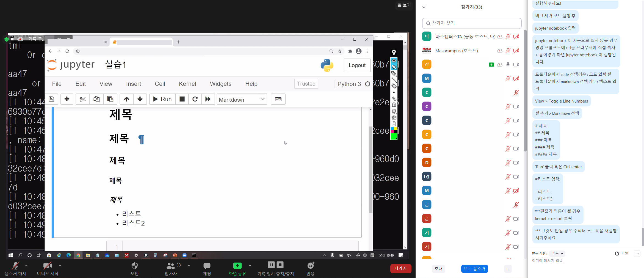Screen dimensions: 644x278
Task: Click the blue mute all participants button
Action: tap(474, 269)
